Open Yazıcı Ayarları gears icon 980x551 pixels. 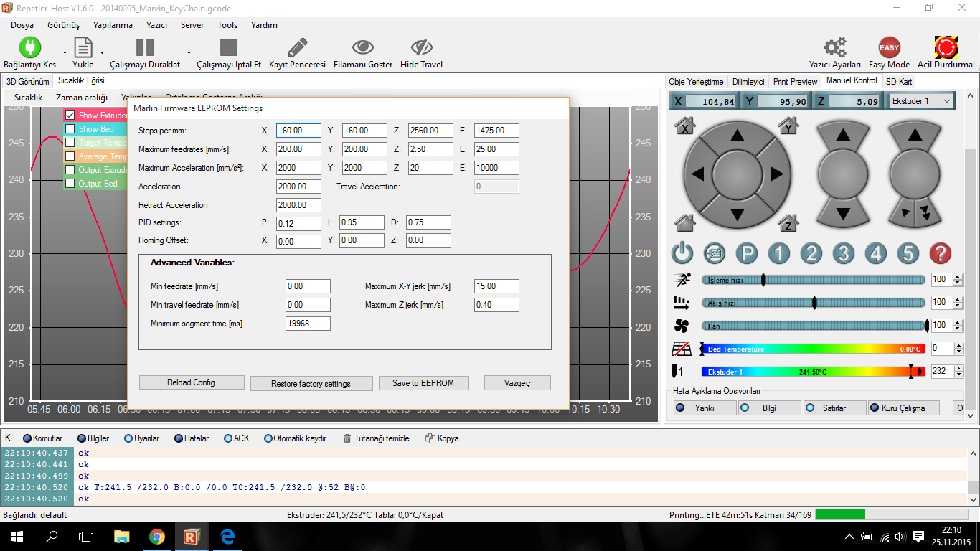point(835,47)
